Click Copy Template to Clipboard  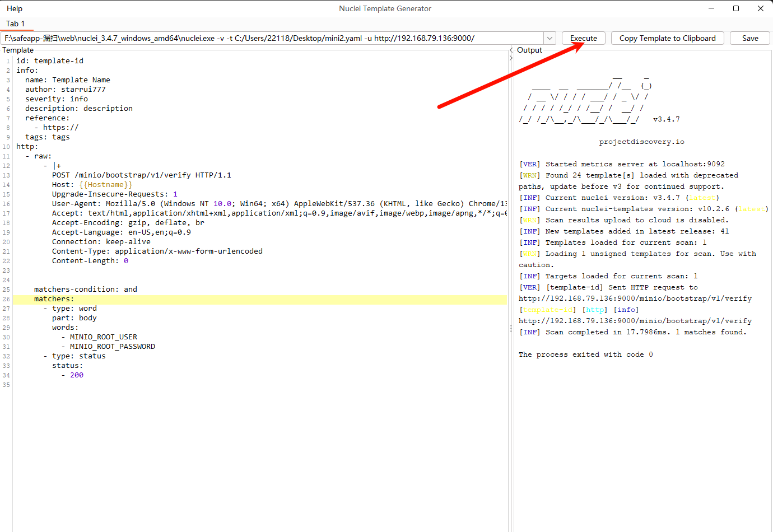667,38
